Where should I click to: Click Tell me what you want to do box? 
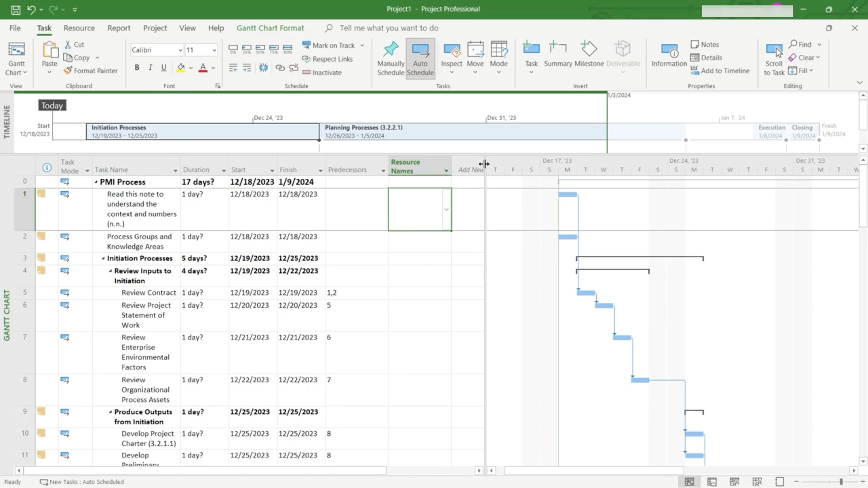click(389, 28)
